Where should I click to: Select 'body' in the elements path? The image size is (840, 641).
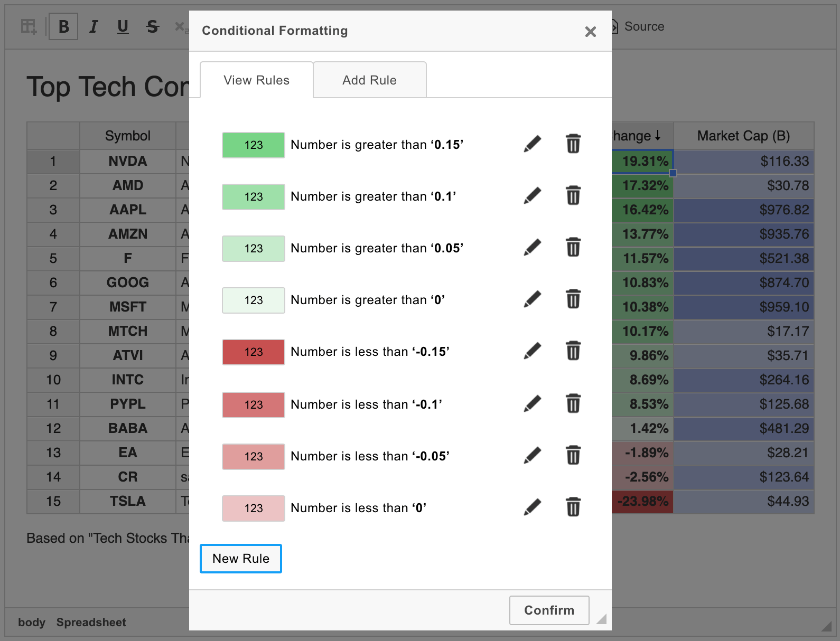click(x=32, y=623)
